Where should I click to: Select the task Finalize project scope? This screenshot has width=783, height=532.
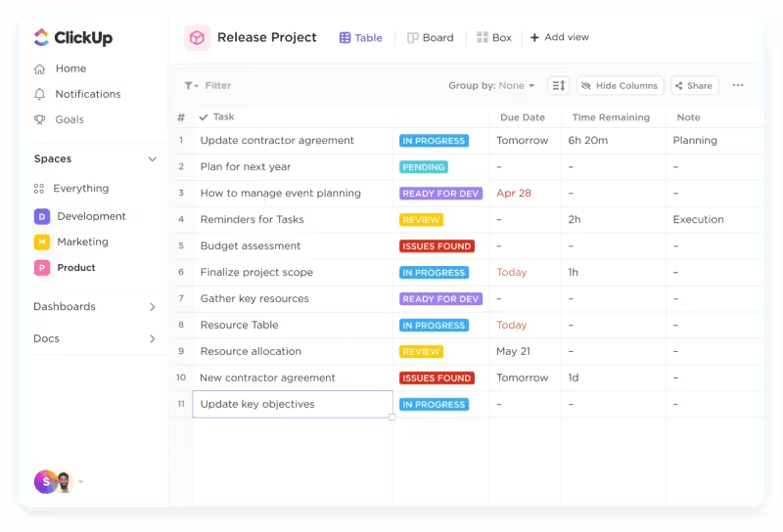click(256, 273)
